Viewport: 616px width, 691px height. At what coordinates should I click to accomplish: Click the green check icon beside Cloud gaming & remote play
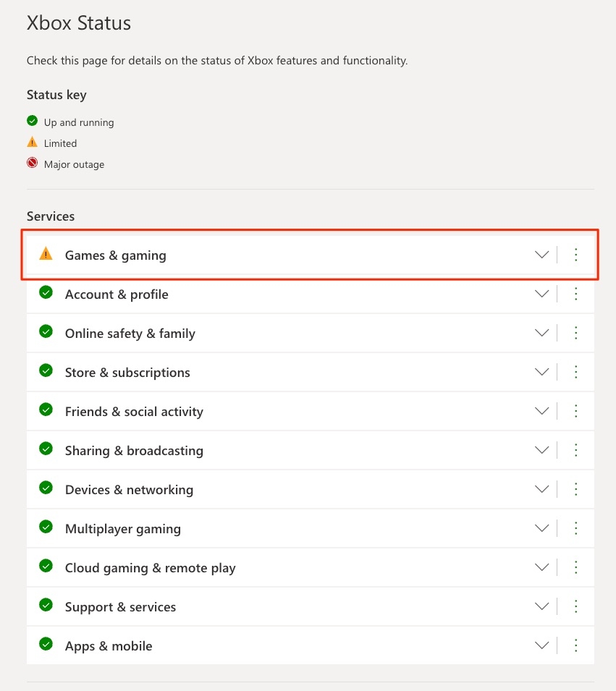point(46,566)
